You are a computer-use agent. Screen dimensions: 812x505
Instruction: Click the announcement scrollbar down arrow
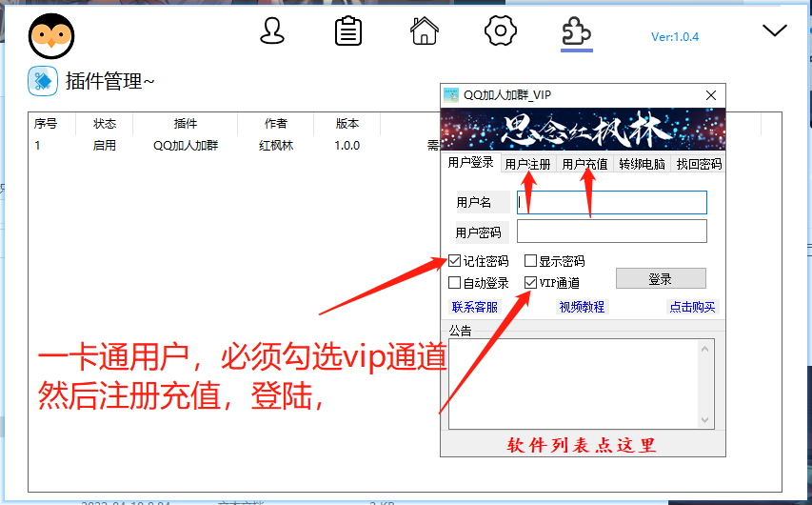click(704, 419)
